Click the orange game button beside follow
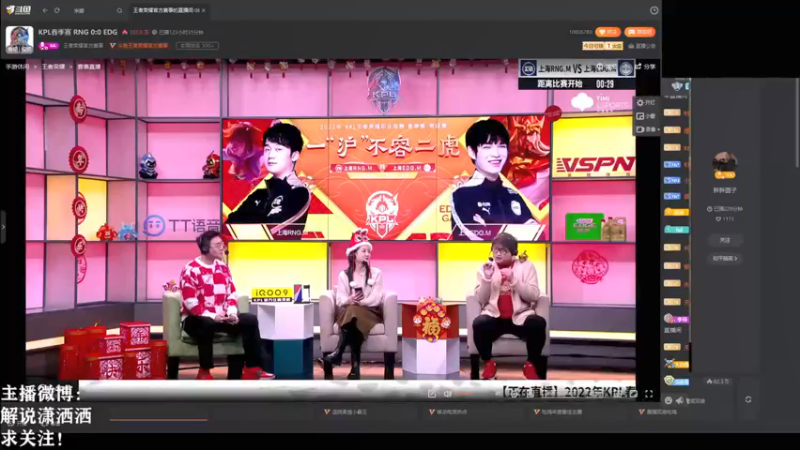800x450 pixels. [x=640, y=32]
